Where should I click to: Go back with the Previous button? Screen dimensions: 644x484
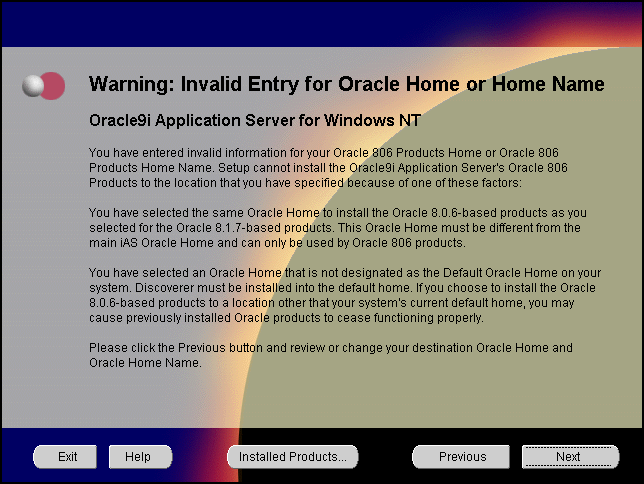tap(461, 456)
